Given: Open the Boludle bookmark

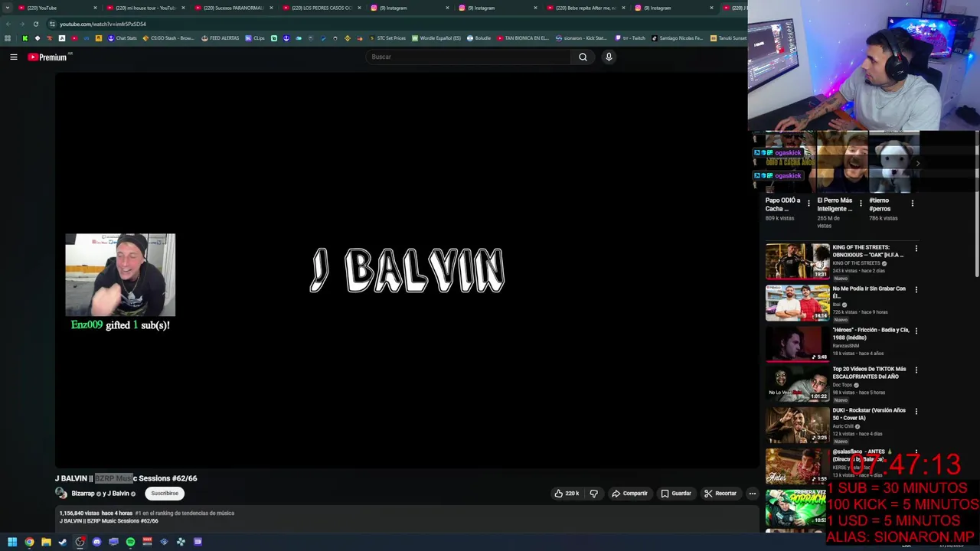Looking at the screenshot, I should (479, 38).
